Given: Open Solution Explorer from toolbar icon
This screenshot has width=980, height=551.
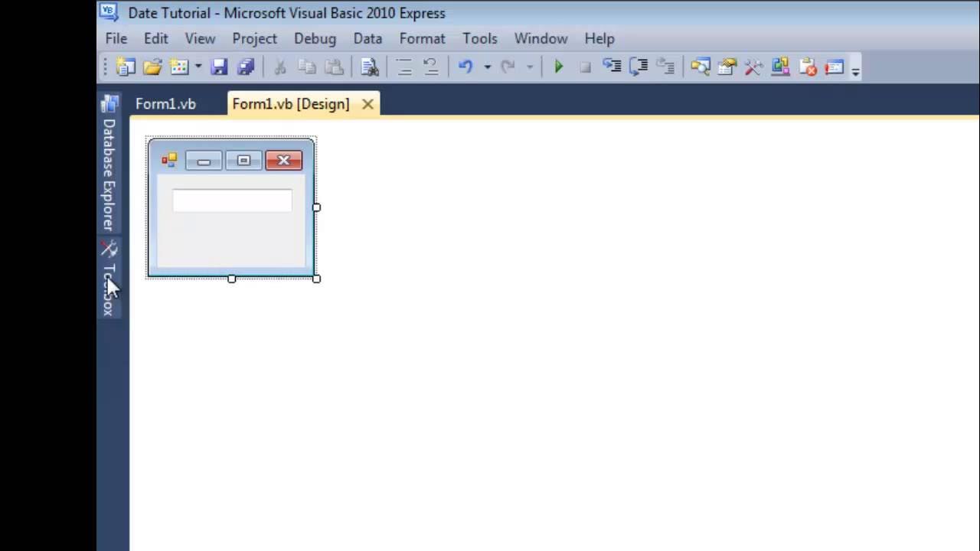Looking at the screenshot, I should coord(701,67).
